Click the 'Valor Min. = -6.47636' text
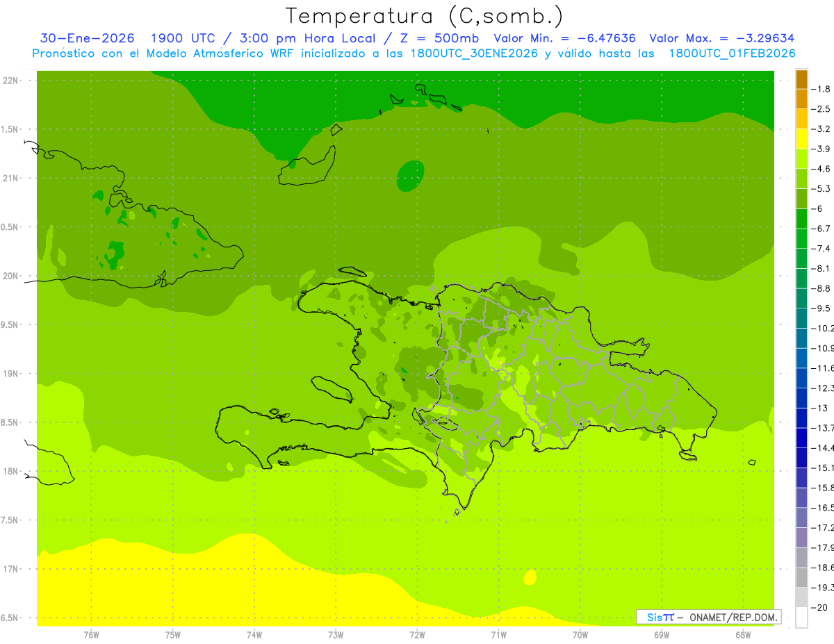834x644 pixels. pyautogui.click(x=564, y=39)
